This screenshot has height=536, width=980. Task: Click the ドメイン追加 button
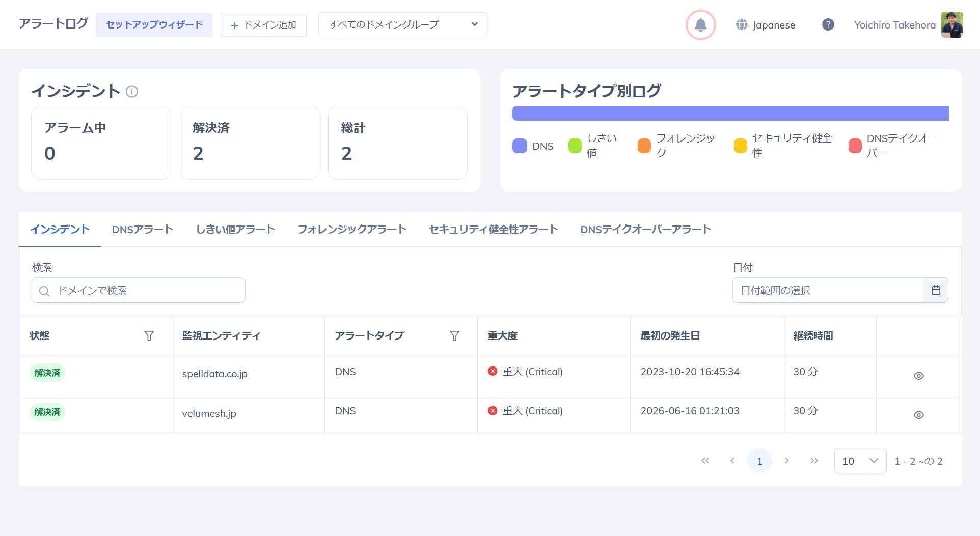(x=263, y=24)
